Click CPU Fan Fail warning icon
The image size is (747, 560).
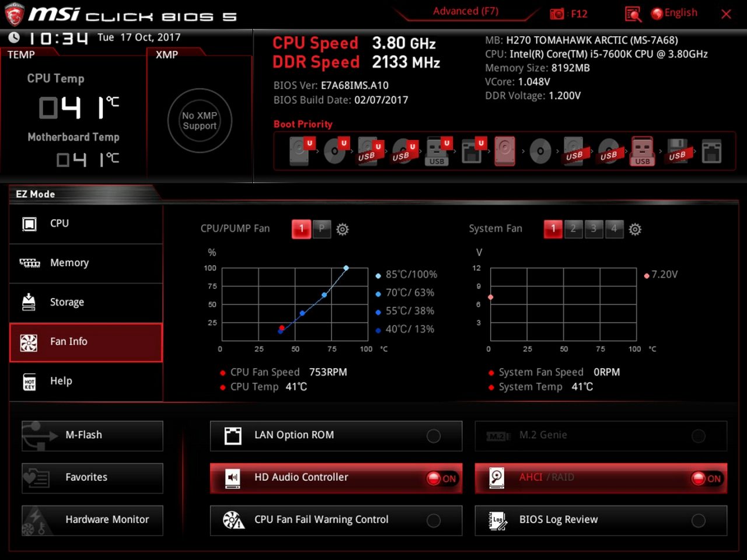point(233,520)
